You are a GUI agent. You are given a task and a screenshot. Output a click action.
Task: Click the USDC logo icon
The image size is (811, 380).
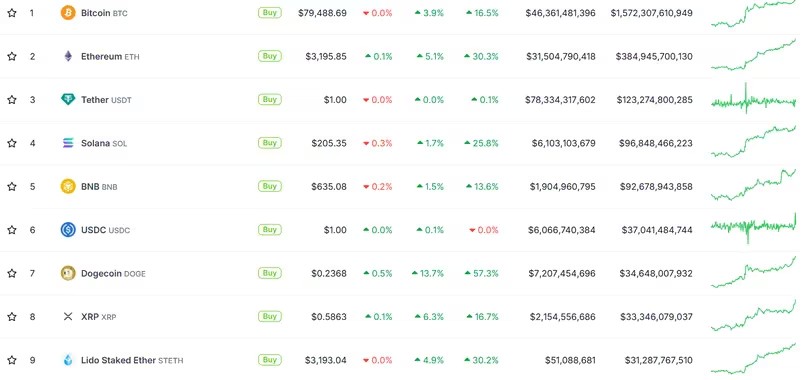coord(68,230)
